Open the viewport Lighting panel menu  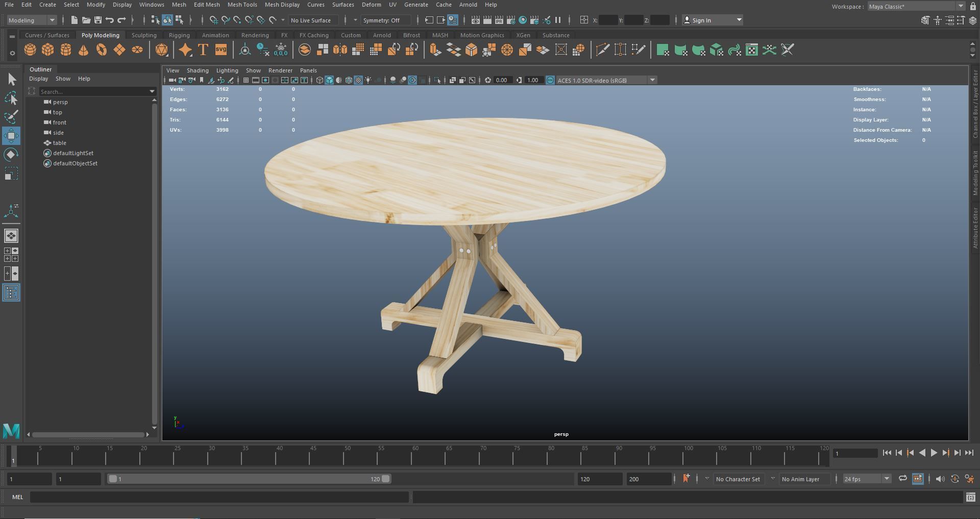point(227,70)
